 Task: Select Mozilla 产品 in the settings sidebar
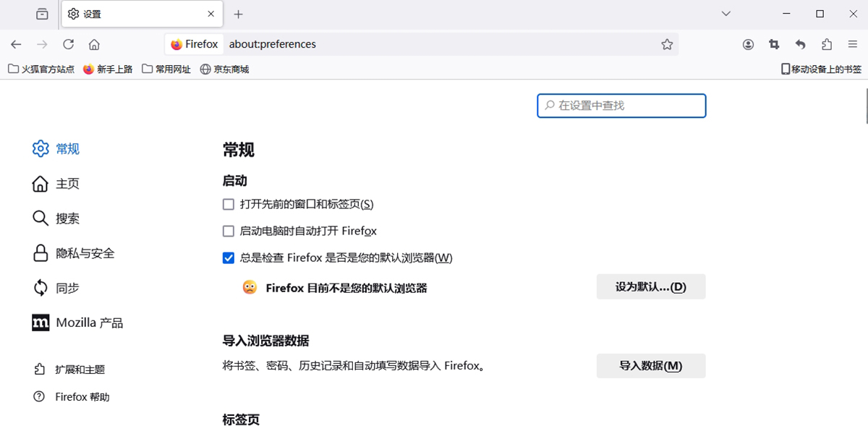78,323
